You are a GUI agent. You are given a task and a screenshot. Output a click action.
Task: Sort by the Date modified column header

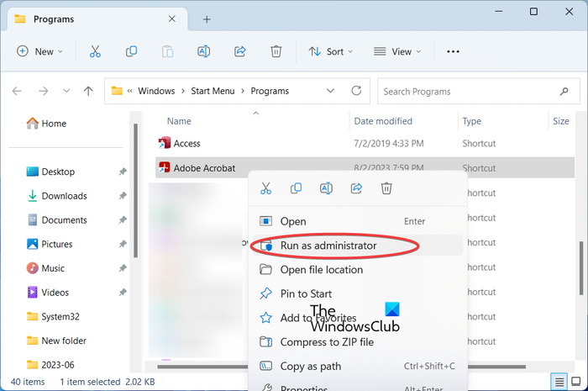click(x=383, y=121)
